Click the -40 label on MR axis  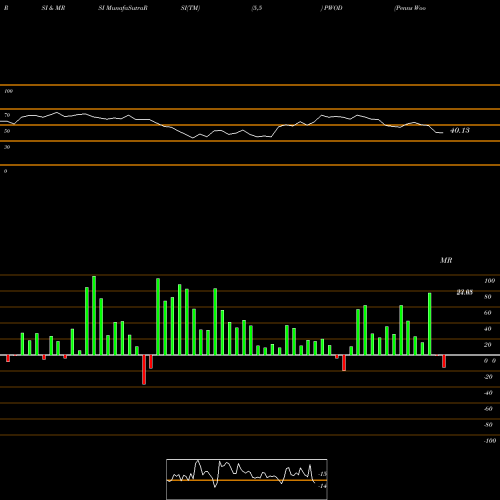(x=488, y=393)
